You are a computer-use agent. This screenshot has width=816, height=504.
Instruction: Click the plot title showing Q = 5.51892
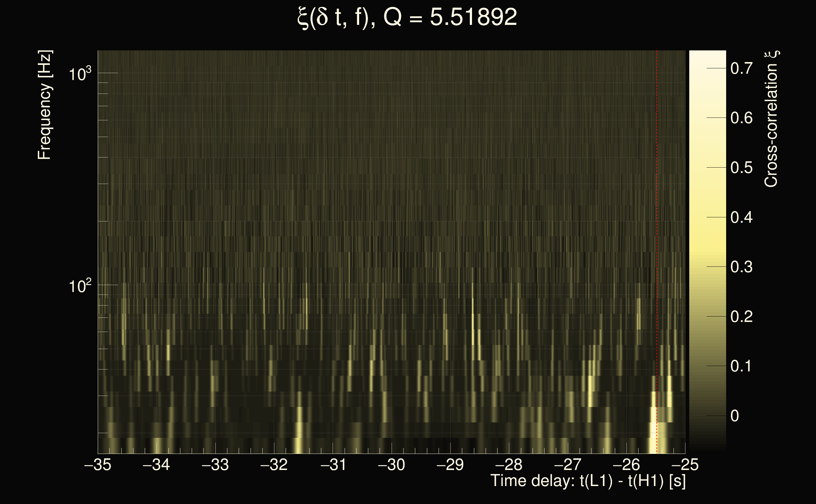click(407, 17)
